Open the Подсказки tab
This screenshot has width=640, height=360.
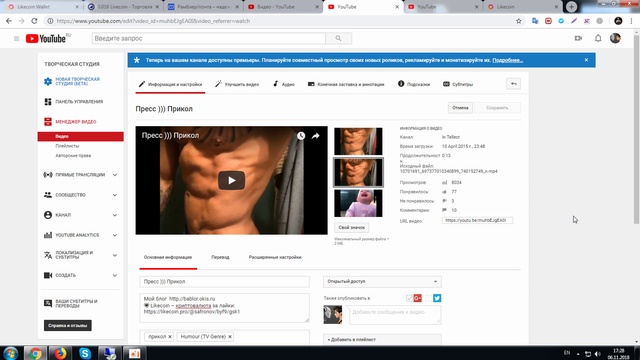pyautogui.click(x=414, y=84)
